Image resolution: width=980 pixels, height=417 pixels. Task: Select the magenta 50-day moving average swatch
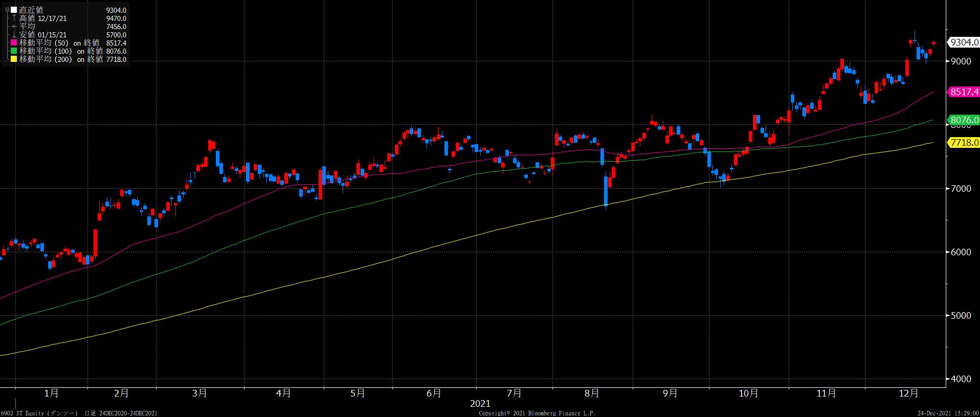coord(14,43)
